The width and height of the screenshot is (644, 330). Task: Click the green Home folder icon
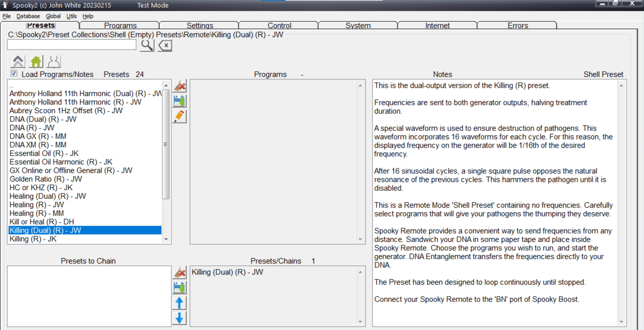(36, 62)
